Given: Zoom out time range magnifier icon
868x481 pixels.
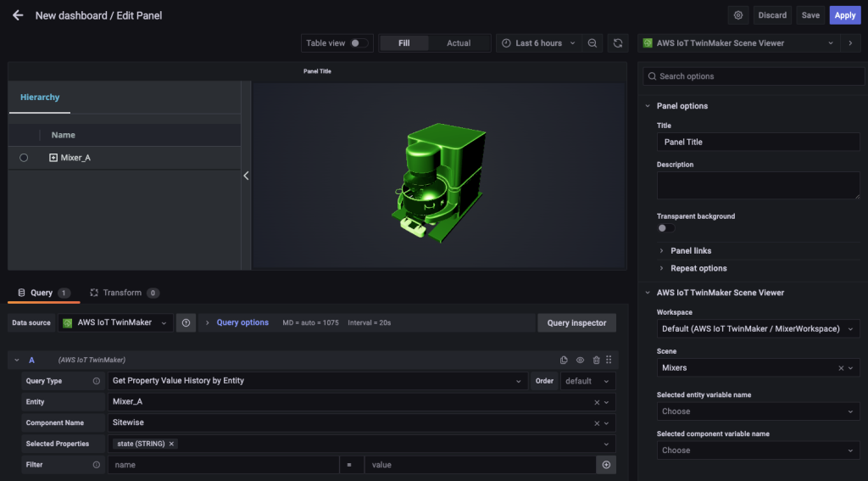Looking at the screenshot, I should coord(593,43).
